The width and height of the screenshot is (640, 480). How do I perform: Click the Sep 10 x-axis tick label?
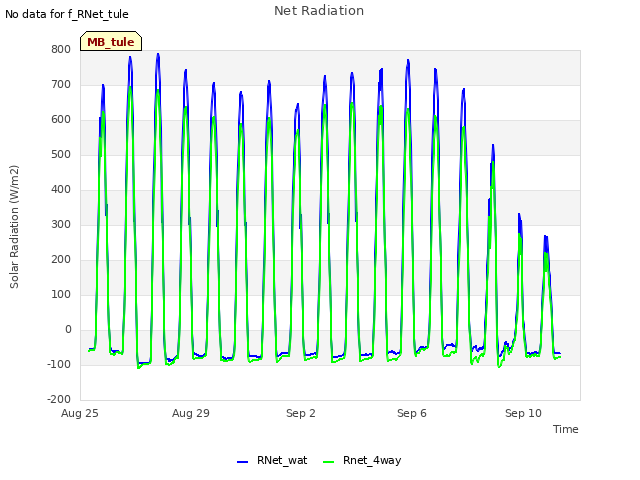click(x=523, y=413)
